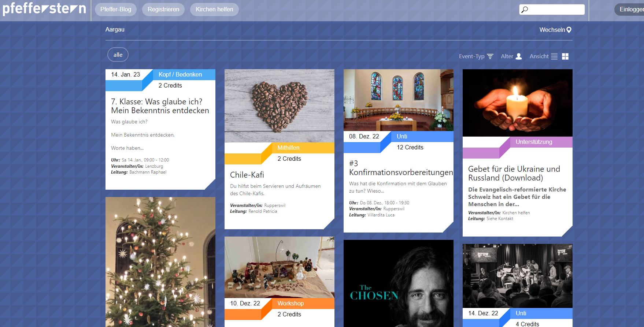Click organizer 'Kirchen helfen' text in Gebet card

click(x=516, y=213)
